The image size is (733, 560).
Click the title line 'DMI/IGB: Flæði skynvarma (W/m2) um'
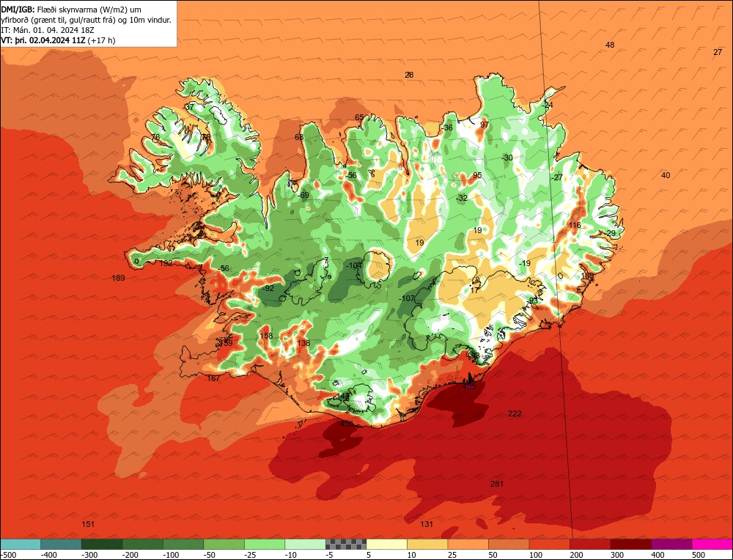pos(72,10)
